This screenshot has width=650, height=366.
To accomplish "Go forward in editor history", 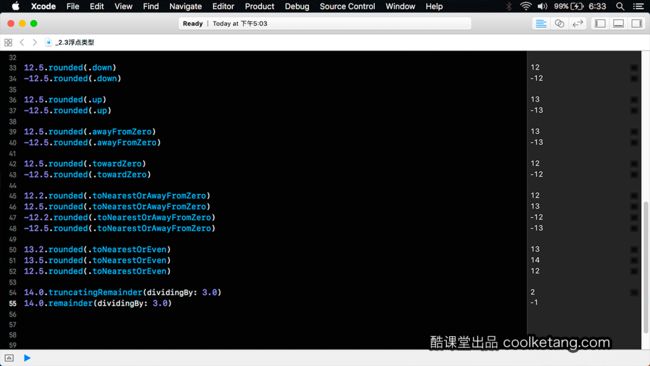I will [x=34, y=42].
